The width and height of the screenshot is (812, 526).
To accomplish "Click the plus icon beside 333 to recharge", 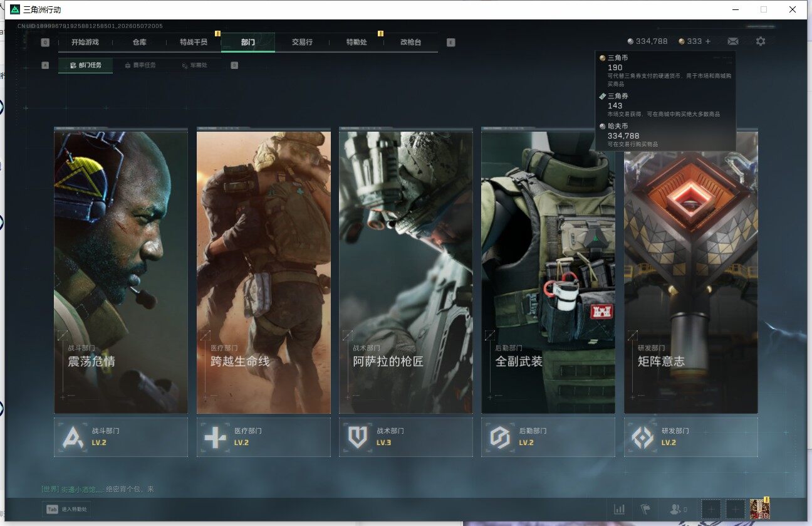I will [708, 41].
